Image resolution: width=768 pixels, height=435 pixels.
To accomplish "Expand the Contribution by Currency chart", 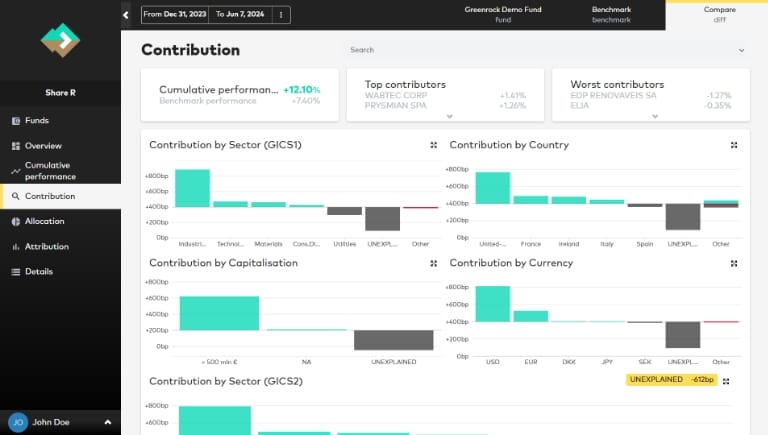I will (x=734, y=263).
